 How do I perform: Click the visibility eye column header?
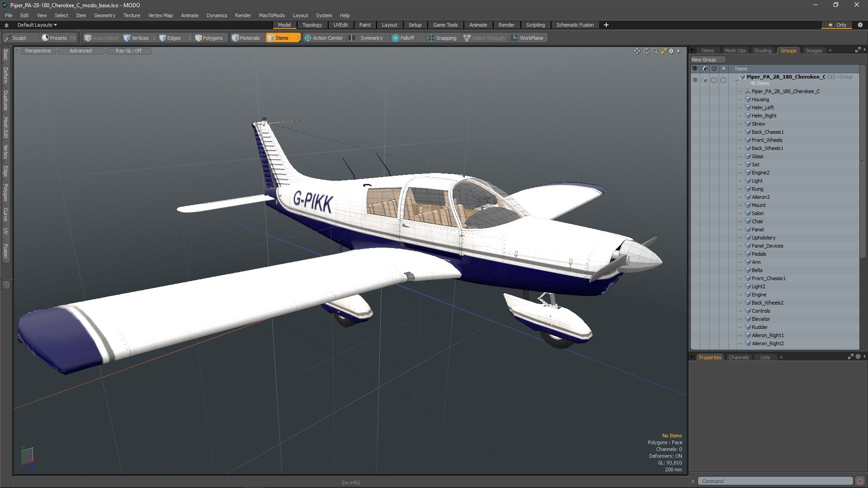695,69
